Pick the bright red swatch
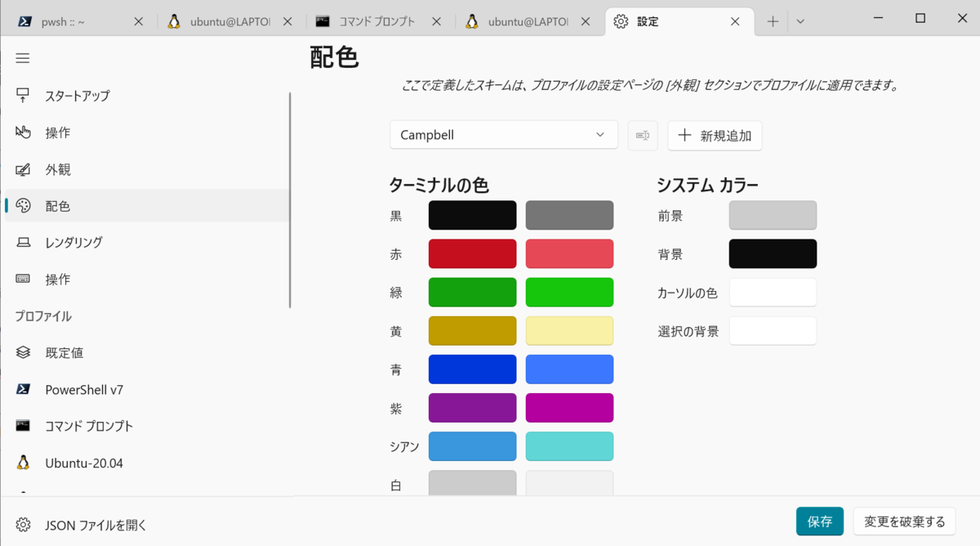This screenshot has width=980, height=546. pyautogui.click(x=569, y=253)
